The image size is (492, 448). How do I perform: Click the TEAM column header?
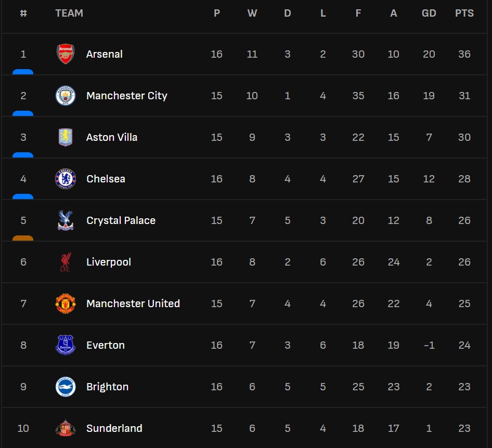point(69,14)
